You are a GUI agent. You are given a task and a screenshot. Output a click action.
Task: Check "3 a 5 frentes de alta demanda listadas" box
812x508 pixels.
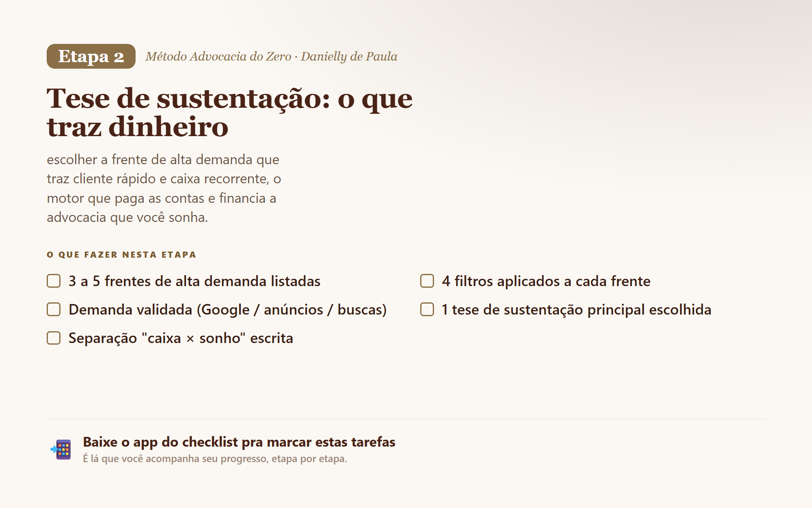pyautogui.click(x=54, y=281)
